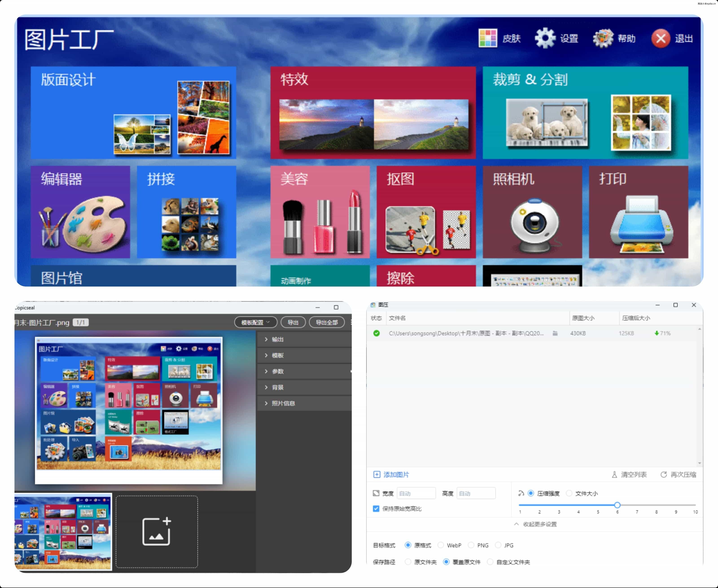Viewport: 718px width, 588px height.
Task: Open the 模板配置 dropdown
Action: 255,323
